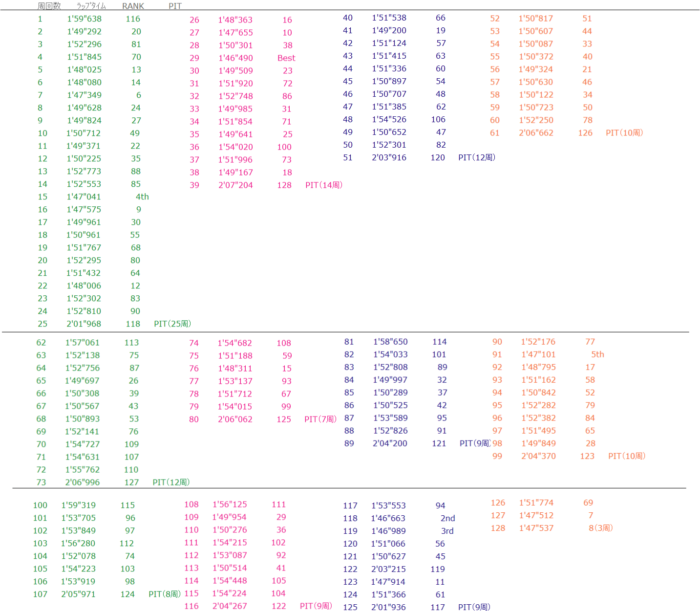The width and height of the screenshot is (700, 615).
Task: Select lap time 1'47"655
Action: point(235,32)
